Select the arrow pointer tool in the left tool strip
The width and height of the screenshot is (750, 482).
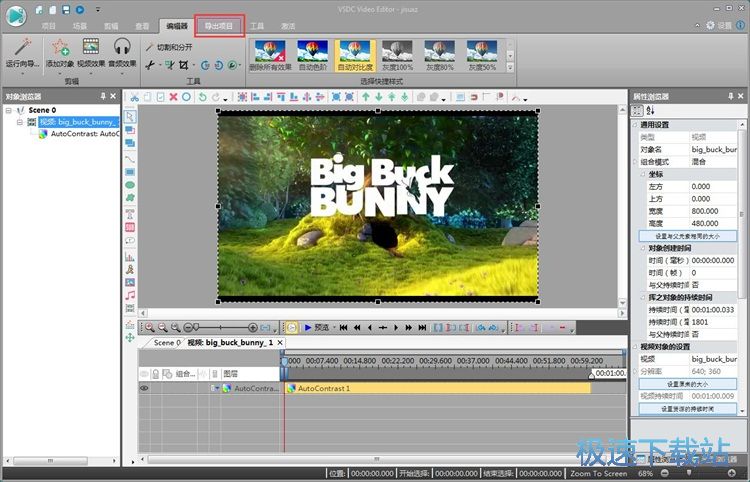click(x=130, y=116)
